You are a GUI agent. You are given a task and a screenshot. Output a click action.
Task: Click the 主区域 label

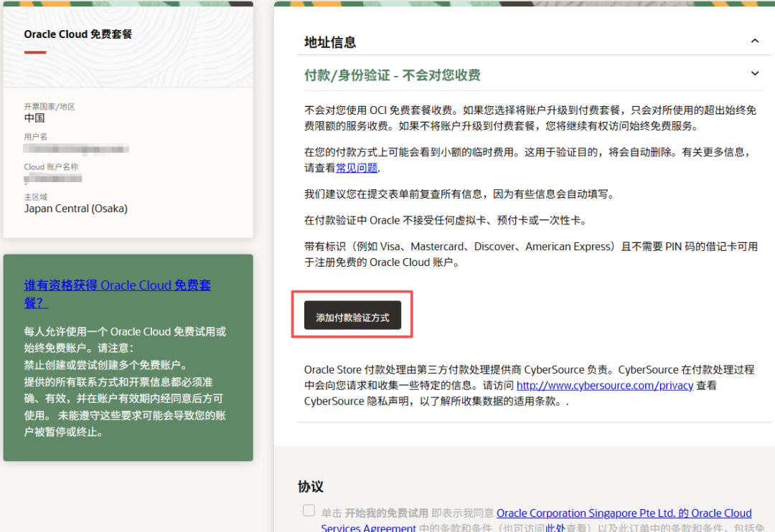coord(36,196)
